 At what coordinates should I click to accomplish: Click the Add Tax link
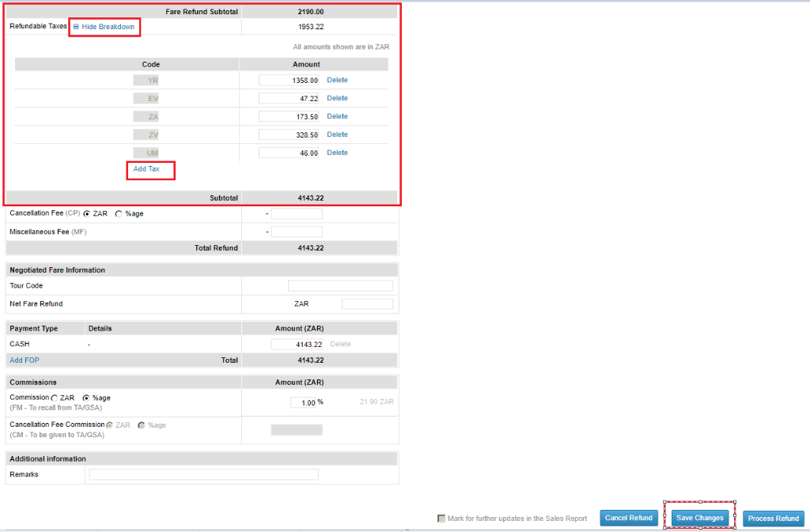click(146, 169)
